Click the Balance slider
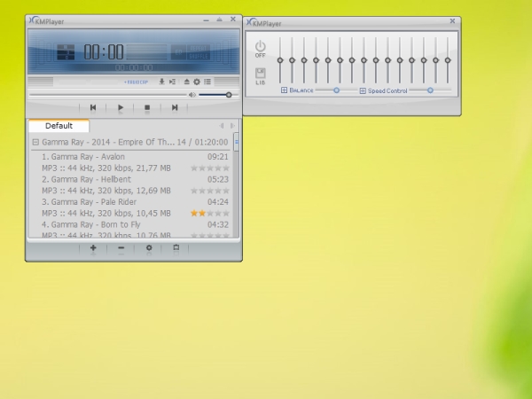Viewport: 532px width, 399px height. pos(336,90)
